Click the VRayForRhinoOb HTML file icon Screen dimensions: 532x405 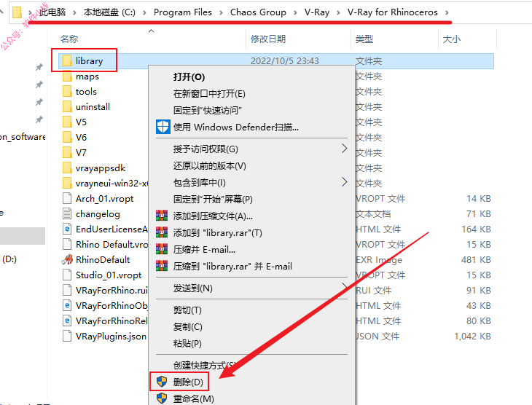(x=67, y=305)
